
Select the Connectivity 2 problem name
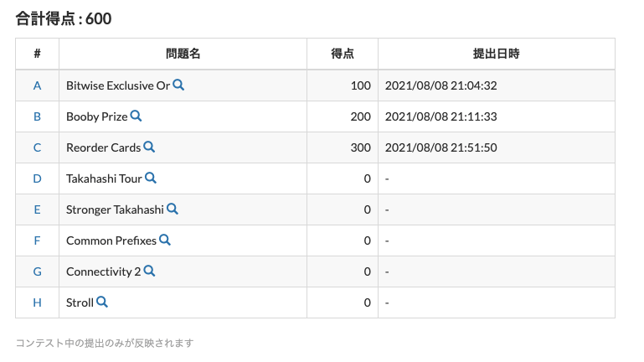pyautogui.click(x=104, y=271)
